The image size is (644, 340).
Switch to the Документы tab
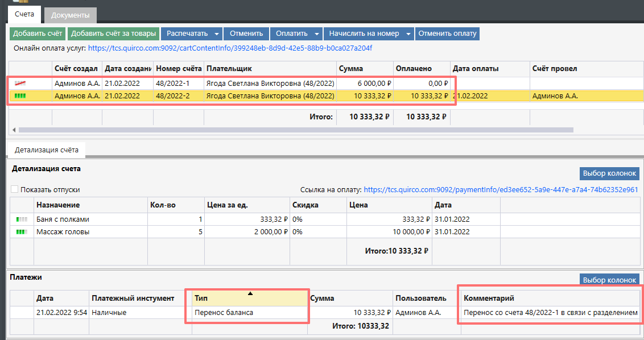tap(71, 15)
